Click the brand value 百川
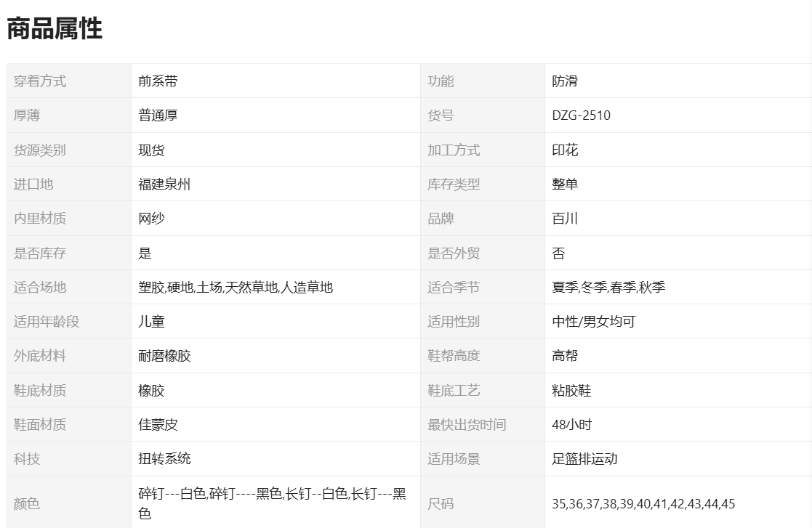The width and height of the screenshot is (812, 528). click(x=565, y=219)
